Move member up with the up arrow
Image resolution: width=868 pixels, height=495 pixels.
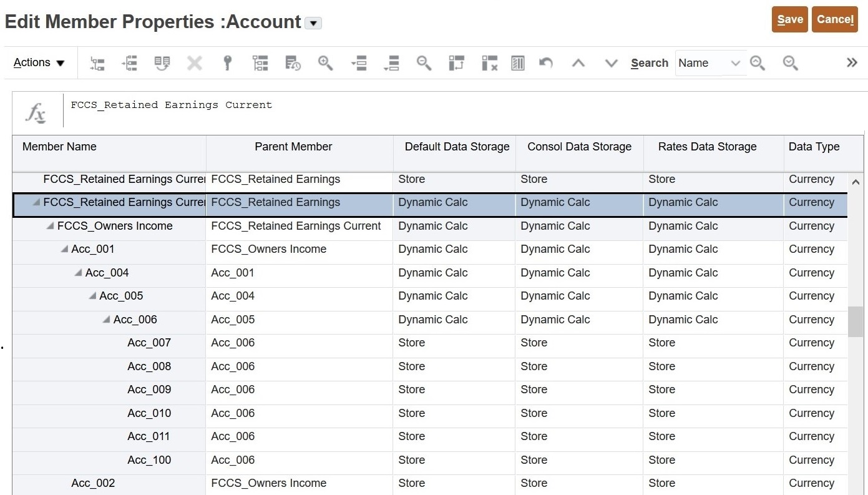(x=578, y=63)
